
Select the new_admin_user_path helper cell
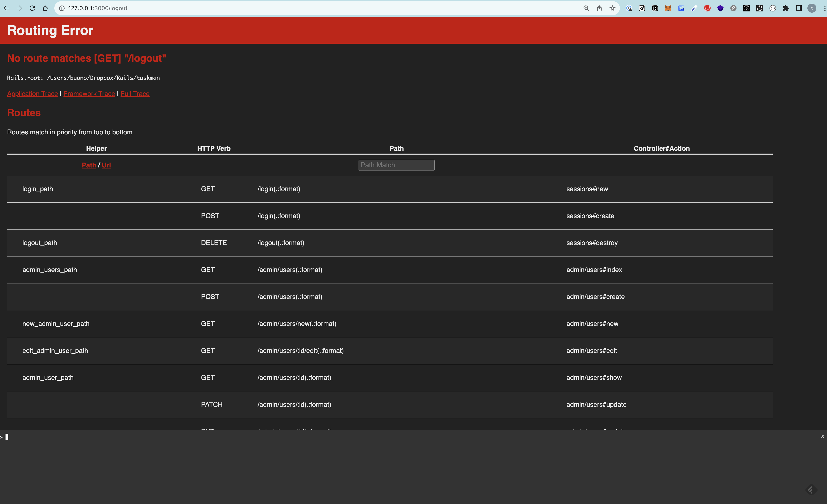[56, 324]
